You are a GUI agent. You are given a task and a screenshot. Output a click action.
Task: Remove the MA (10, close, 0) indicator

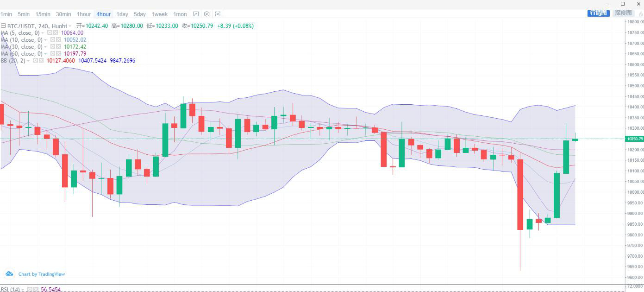coord(59,40)
